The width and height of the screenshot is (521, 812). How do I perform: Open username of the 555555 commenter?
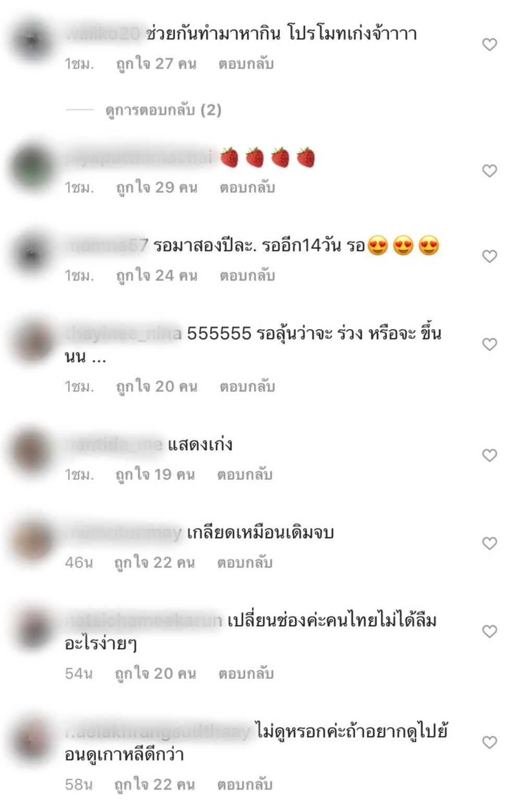pos(123,333)
